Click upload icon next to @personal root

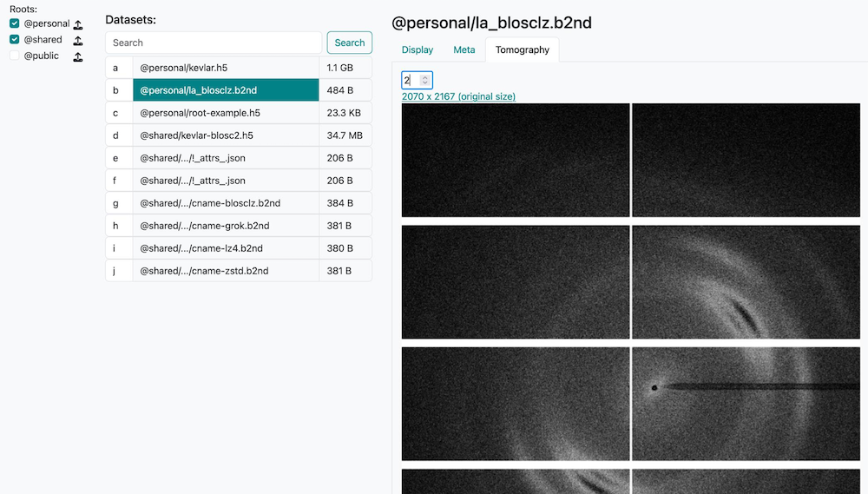(78, 24)
